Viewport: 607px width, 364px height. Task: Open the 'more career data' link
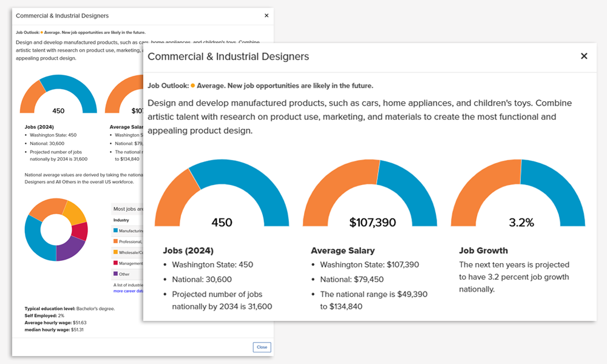pyautogui.click(x=128, y=291)
